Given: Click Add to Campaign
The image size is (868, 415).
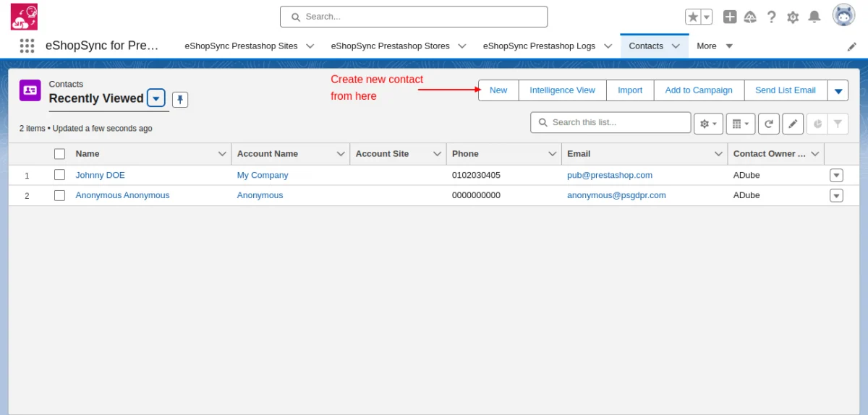Looking at the screenshot, I should (x=699, y=90).
